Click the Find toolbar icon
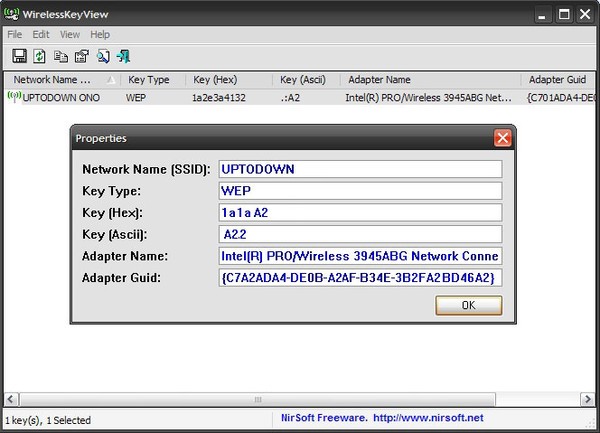The height and width of the screenshot is (433, 600). (x=103, y=56)
